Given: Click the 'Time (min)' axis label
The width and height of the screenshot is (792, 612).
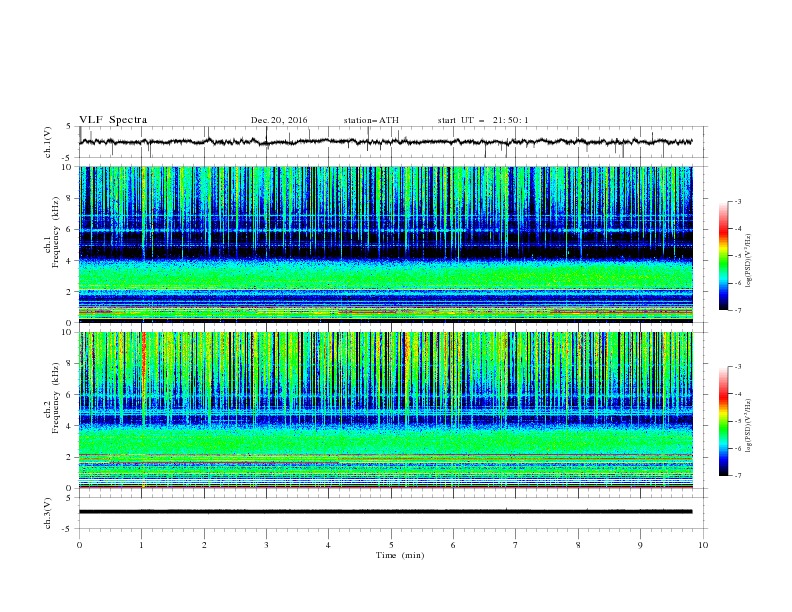Looking at the screenshot, I should click(x=400, y=555).
